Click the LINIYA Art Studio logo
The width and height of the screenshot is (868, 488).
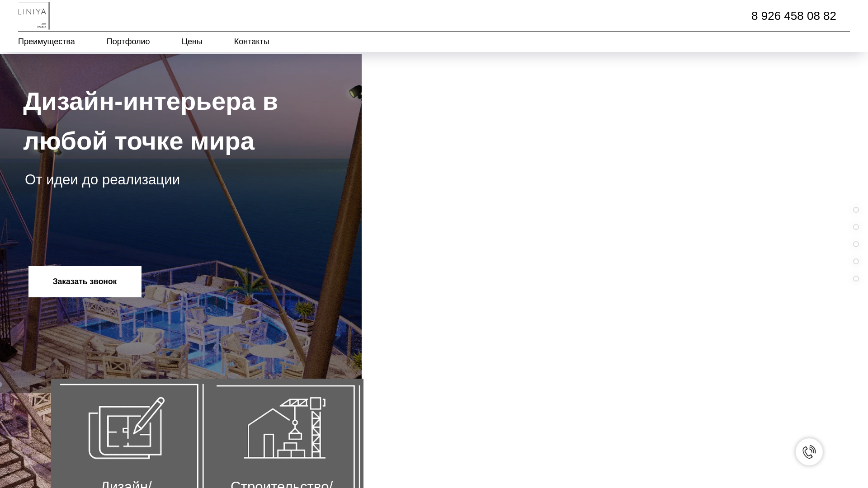tap(34, 16)
